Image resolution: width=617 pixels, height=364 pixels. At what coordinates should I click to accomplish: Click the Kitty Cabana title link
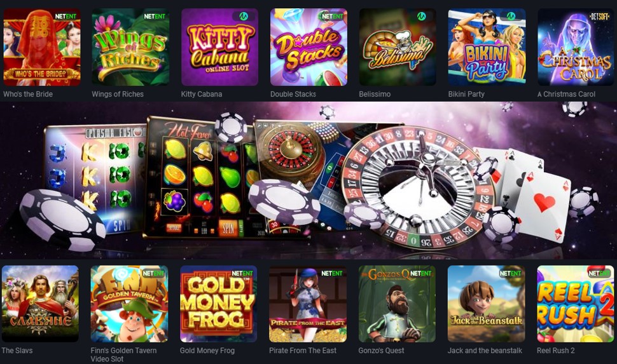pyautogui.click(x=202, y=94)
